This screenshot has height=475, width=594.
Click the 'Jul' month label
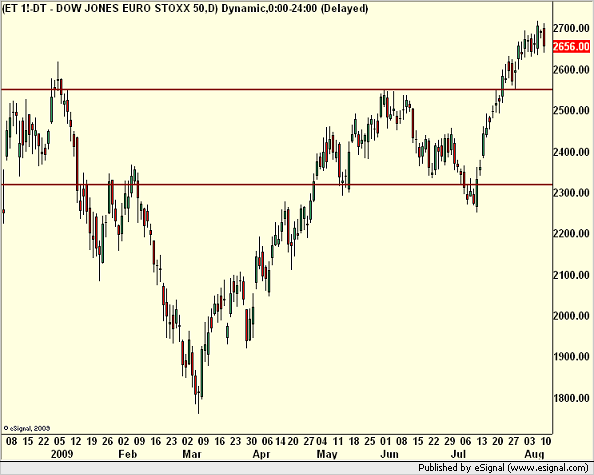click(x=458, y=454)
